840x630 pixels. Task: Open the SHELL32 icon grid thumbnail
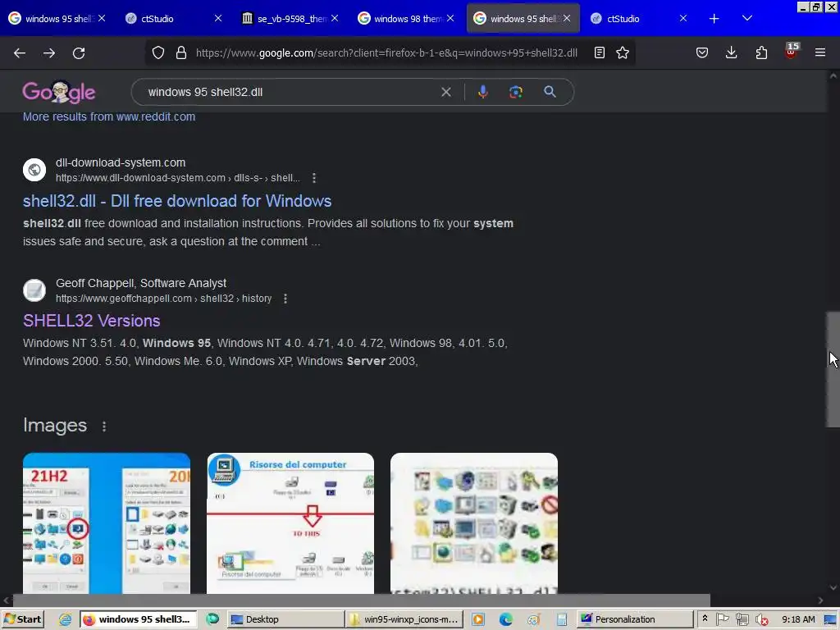coord(474,523)
